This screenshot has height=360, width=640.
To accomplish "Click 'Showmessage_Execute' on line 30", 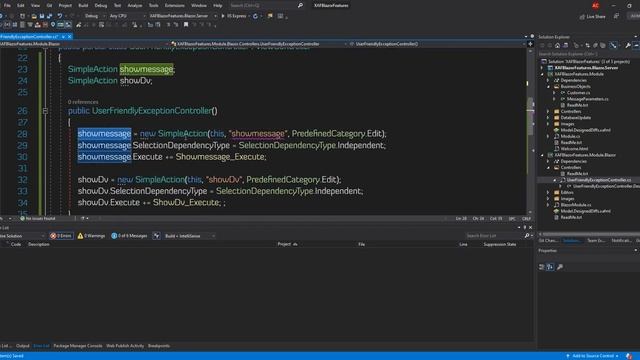I will pos(220,157).
